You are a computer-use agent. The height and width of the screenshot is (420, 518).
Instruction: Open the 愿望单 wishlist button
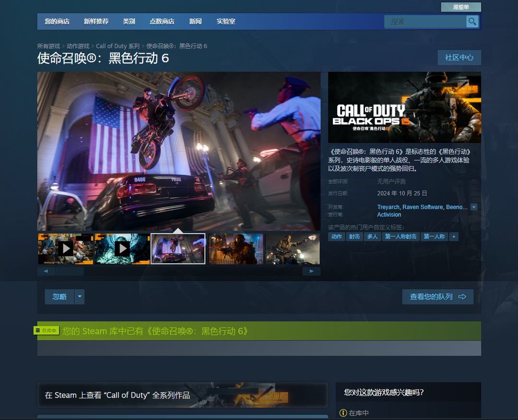coord(461,7)
